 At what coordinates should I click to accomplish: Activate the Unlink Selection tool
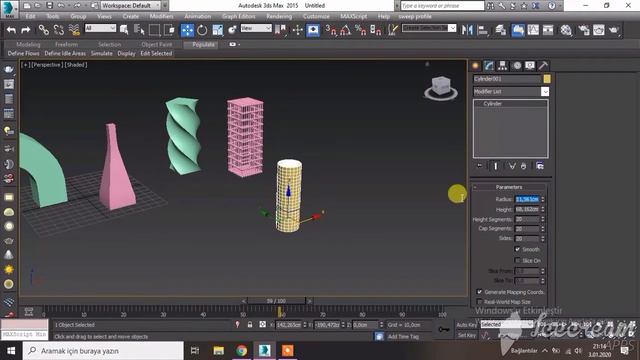(59, 30)
